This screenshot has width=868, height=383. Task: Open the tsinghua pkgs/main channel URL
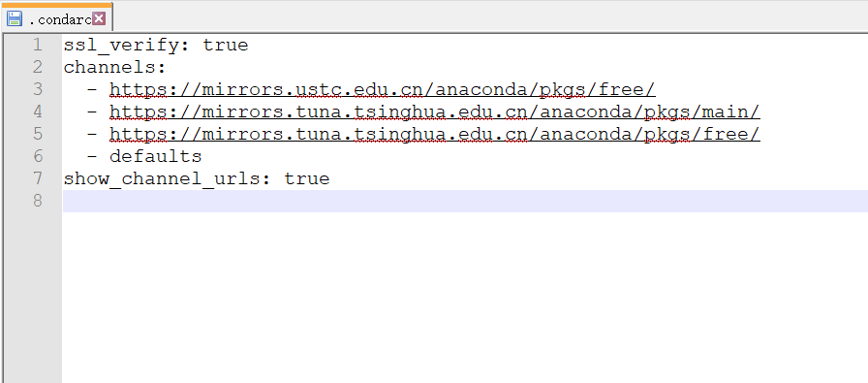[x=435, y=112]
